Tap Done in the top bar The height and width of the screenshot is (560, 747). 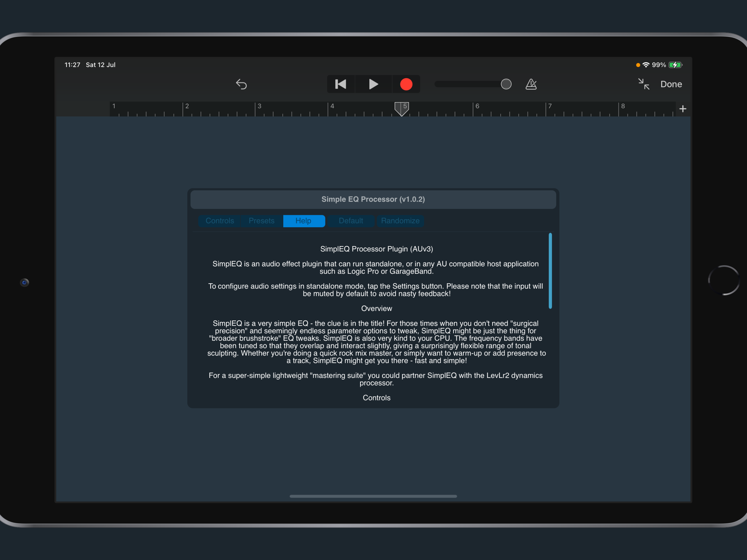671,84
